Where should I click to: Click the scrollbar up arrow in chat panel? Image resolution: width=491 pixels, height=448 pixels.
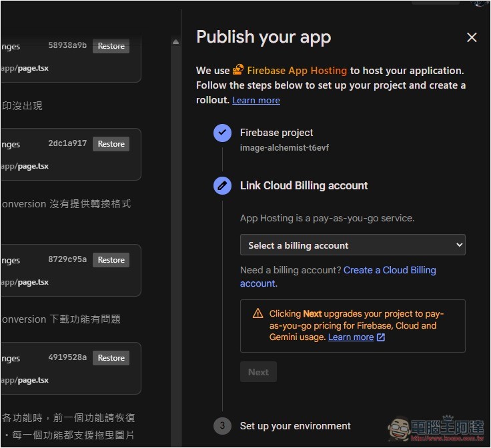(x=175, y=42)
